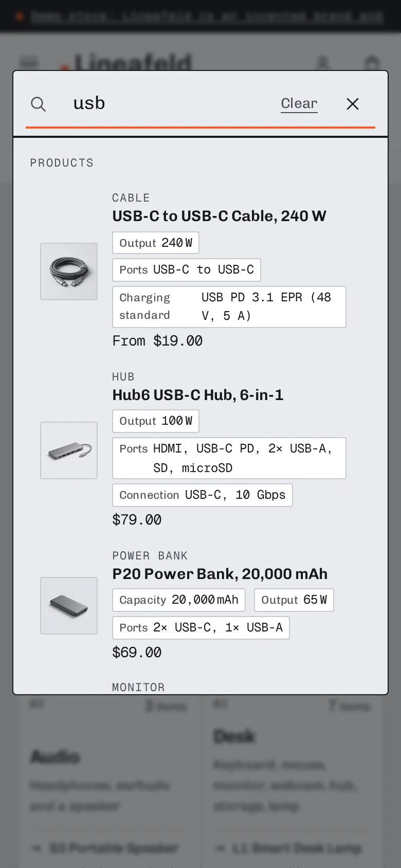Screen dimensions: 401x868
Task: Clear the search query
Action: [x=299, y=103]
